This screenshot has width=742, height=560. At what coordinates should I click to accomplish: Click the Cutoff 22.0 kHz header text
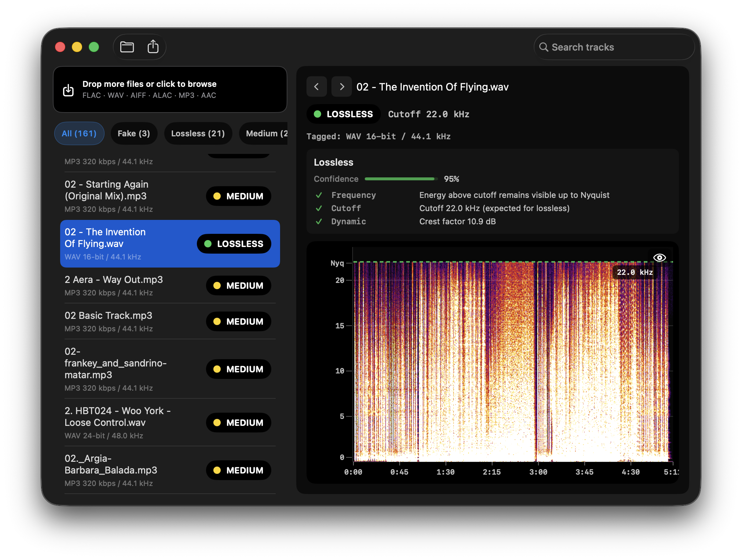429,114
